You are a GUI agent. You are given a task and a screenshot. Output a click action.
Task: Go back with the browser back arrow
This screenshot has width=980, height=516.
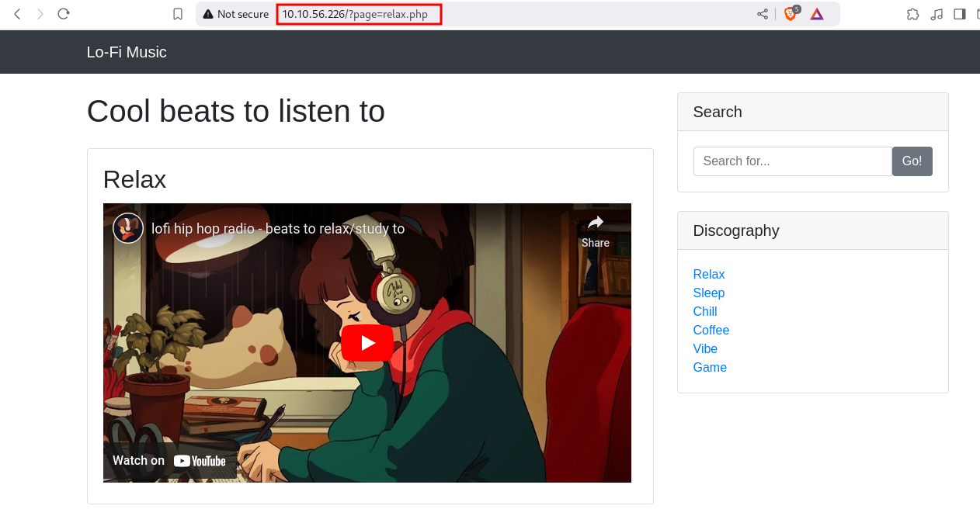click(17, 14)
